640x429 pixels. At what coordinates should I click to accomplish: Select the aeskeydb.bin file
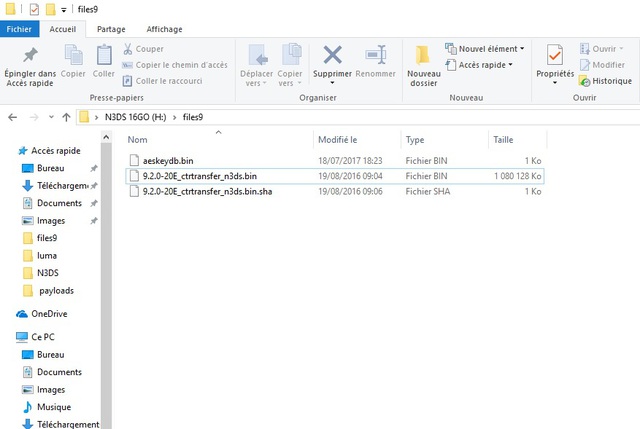(168, 160)
